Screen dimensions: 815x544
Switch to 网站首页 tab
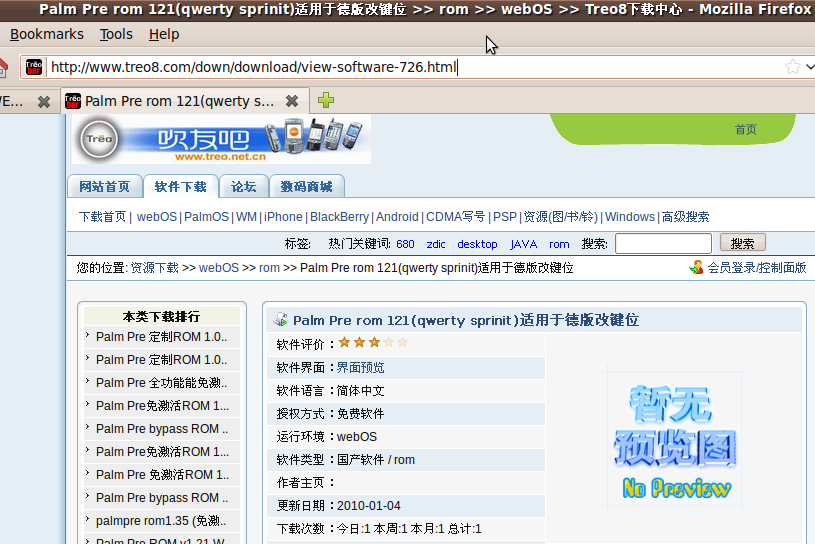104,187
